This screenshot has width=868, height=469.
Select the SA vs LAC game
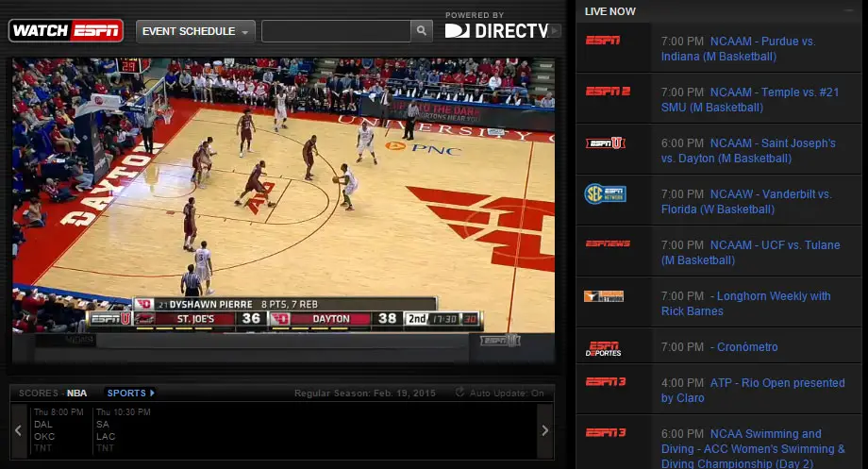pos(124,430)
